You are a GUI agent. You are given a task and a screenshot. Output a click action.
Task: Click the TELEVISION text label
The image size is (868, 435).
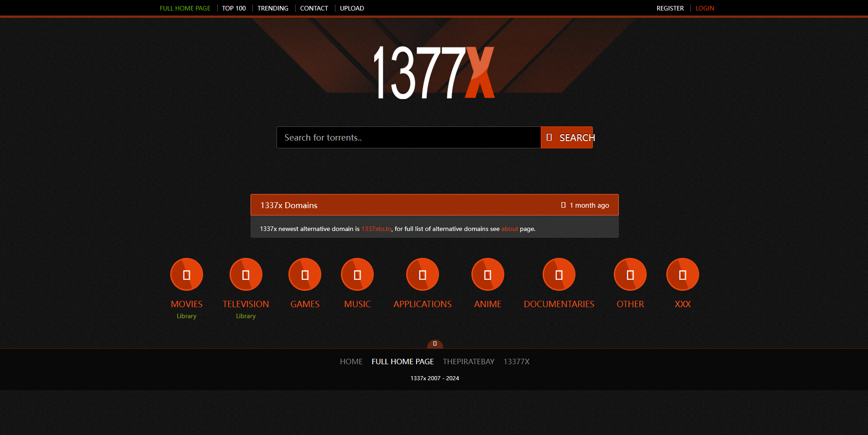[x=246, y=304]
